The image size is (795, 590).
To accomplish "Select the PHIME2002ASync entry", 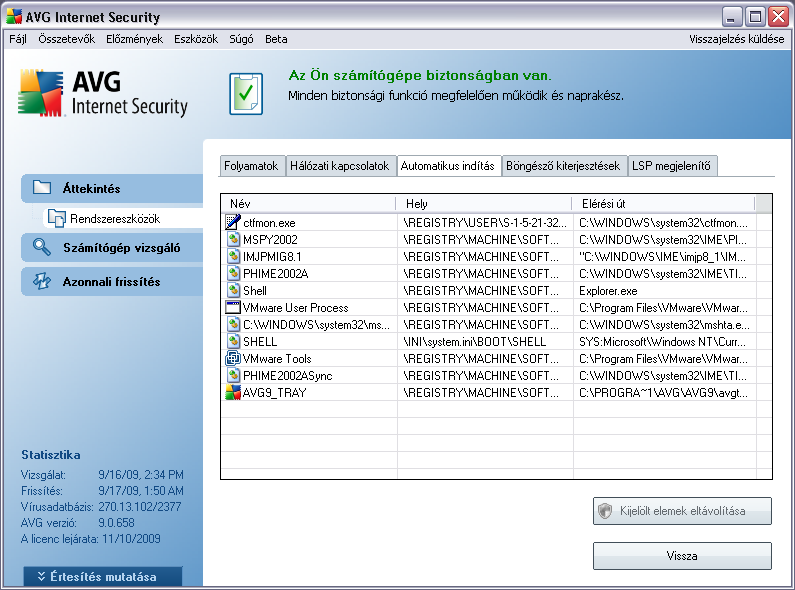I will 287,376.
